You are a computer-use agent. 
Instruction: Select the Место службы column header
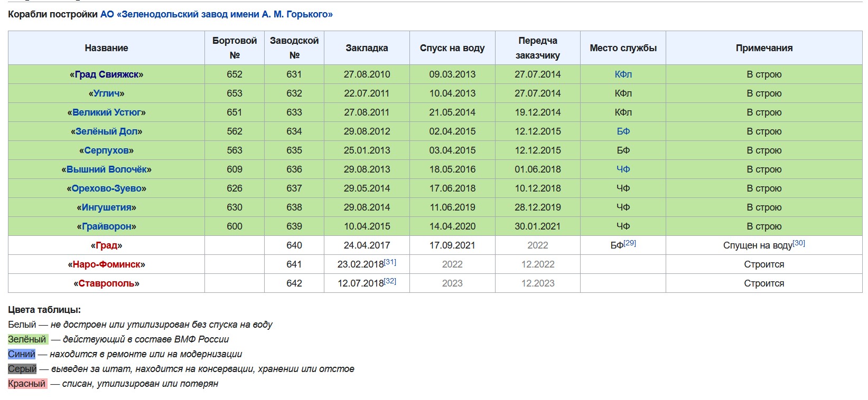coord(623,48)
